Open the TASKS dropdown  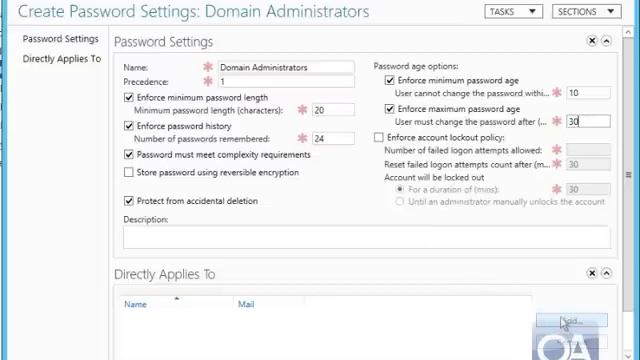[513, 11]
